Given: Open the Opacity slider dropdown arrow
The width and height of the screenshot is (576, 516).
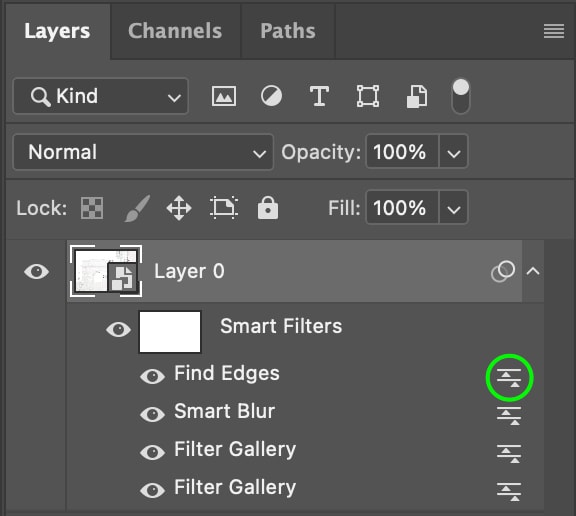Looking at the screenshot, I should pos(453,152).
